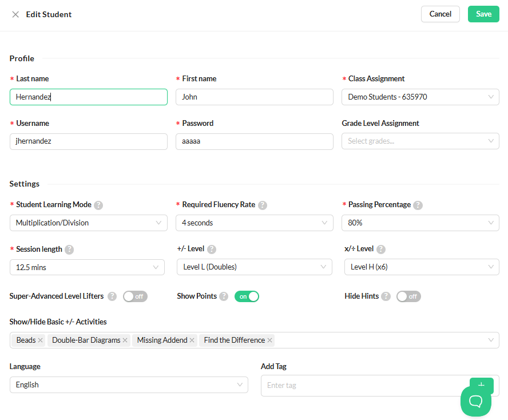
Task: Remove the Beads tag
Action: (x=40, y=340)
